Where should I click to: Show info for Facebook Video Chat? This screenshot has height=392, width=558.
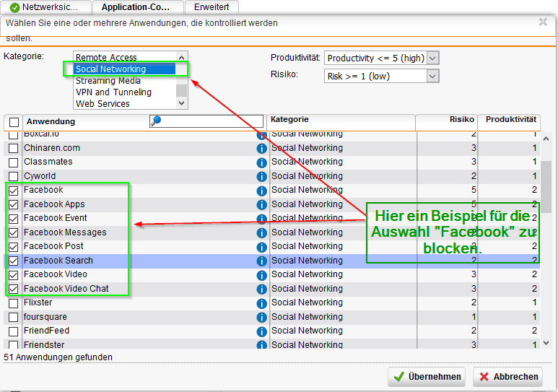(261, 289)
